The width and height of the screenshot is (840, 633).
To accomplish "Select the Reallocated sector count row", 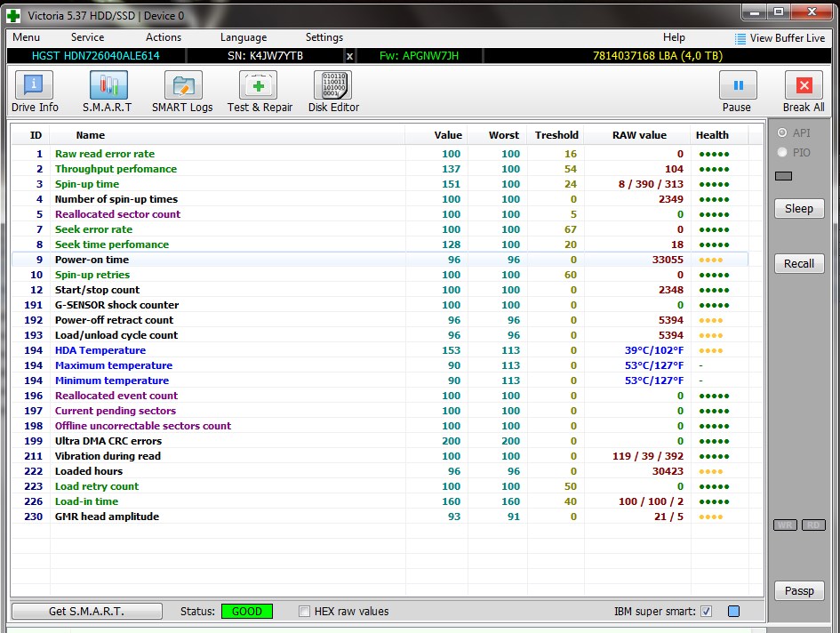I will (380, 214).
